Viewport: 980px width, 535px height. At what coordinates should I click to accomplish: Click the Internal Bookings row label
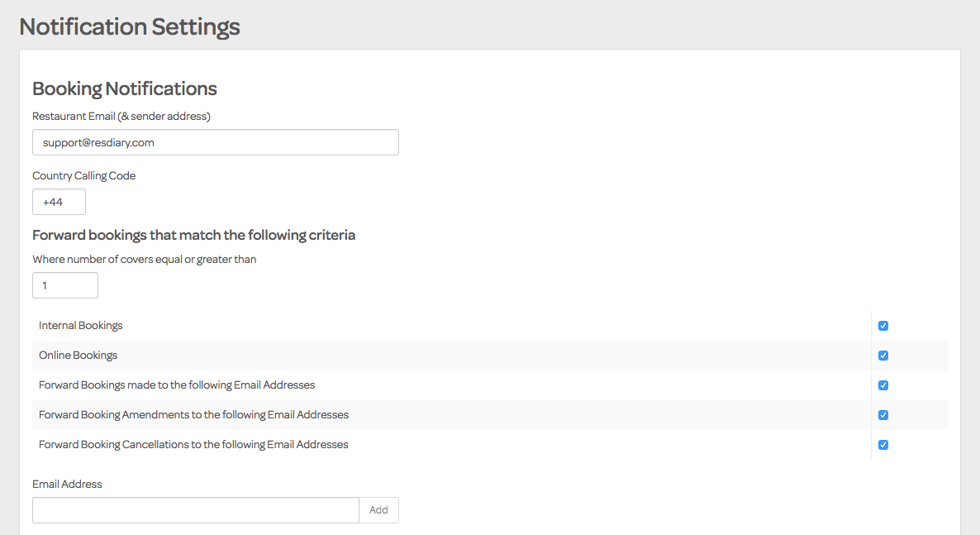[80, 325]
